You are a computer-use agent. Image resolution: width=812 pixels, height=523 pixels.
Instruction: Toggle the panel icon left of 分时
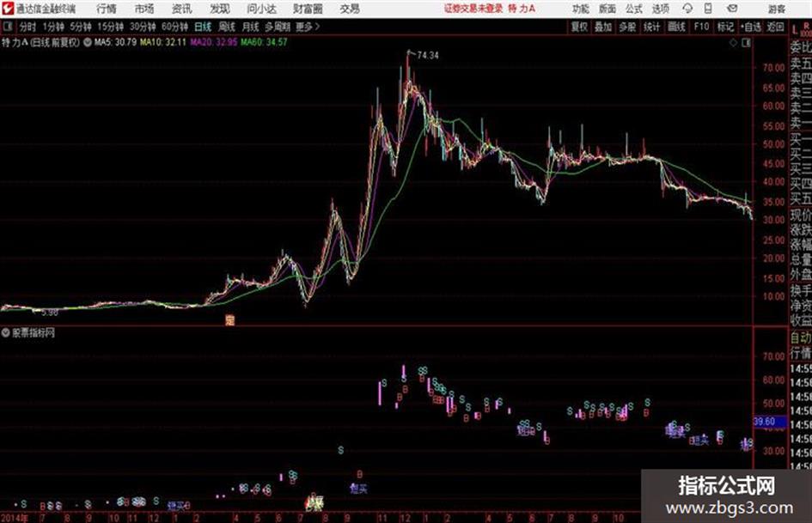tap(8, 27)
